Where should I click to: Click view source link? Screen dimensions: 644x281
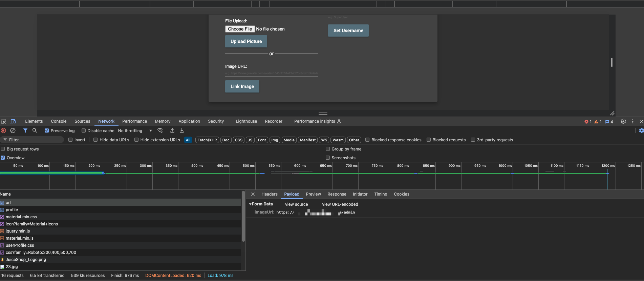[x=297, y=204]
